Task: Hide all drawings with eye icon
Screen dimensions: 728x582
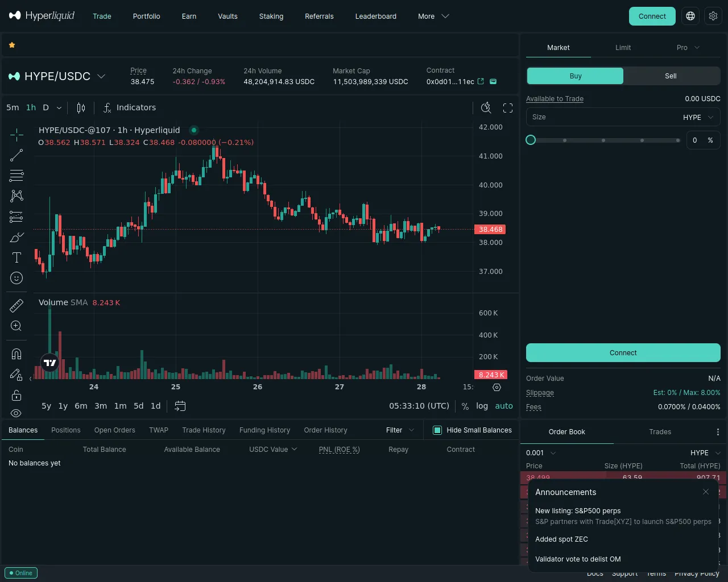Action: 16,413
